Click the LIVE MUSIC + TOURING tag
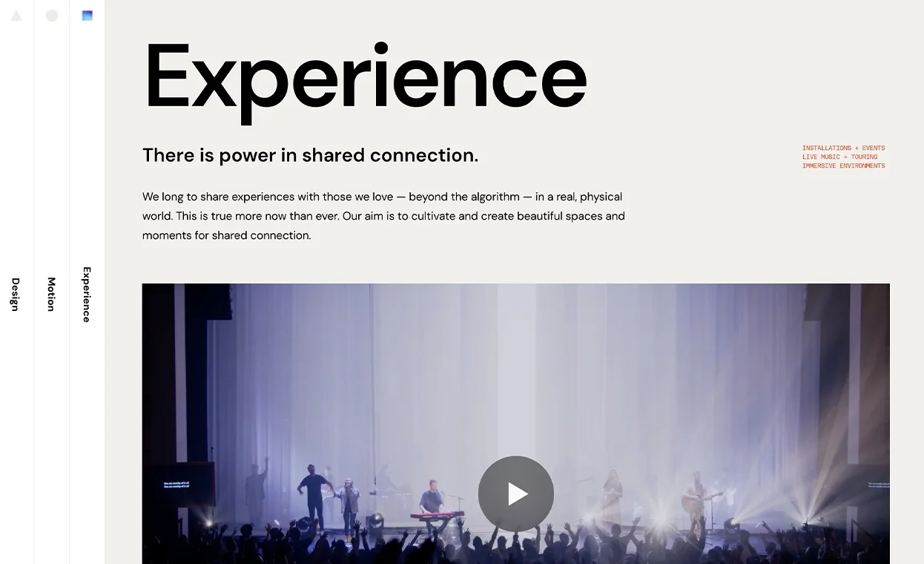This screenshot has height=564, width=924. [x=839, y=157]
